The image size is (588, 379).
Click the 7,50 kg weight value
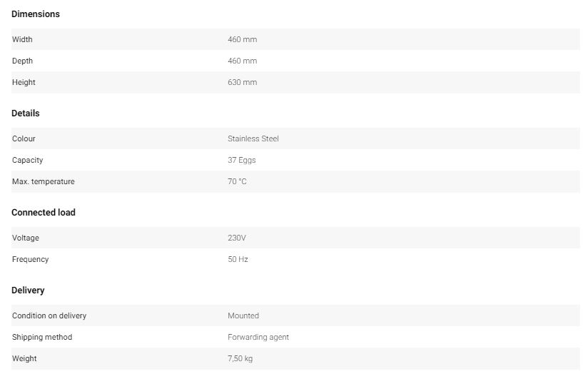click(x=240, y=358)
